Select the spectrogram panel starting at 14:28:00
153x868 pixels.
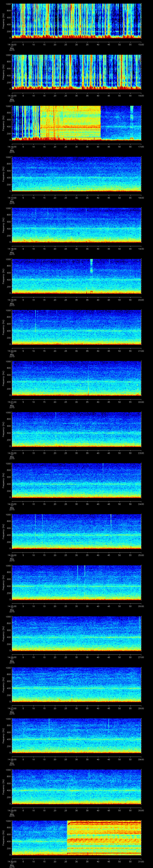click(x=76, y=736)
